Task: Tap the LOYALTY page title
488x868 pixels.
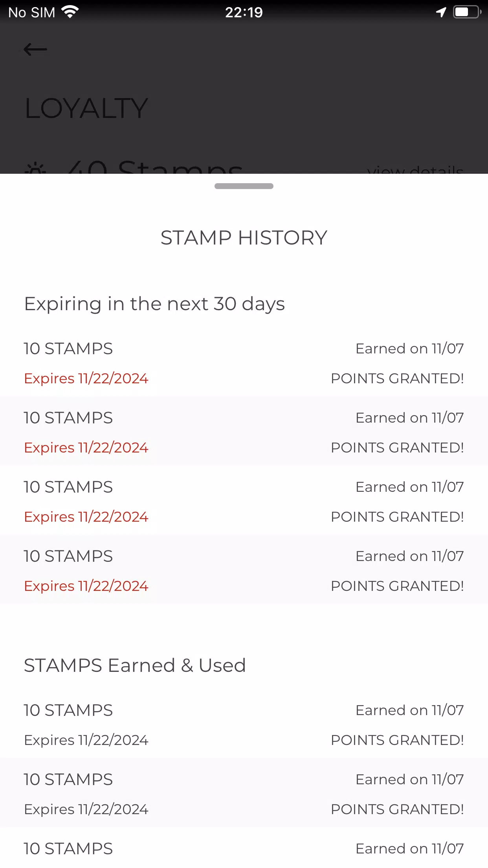Action: (x=86, y=108)
